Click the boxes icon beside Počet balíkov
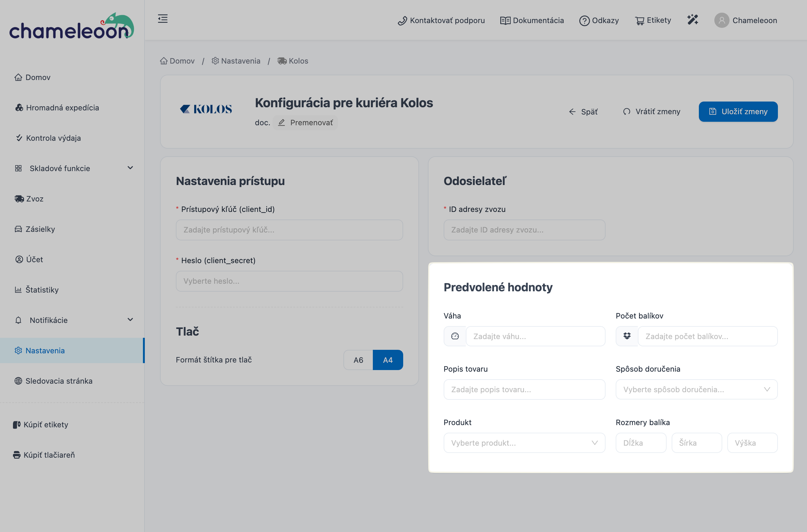Image resolution: width=807 pixels, height=532 pixels. (x=627, y=336)
